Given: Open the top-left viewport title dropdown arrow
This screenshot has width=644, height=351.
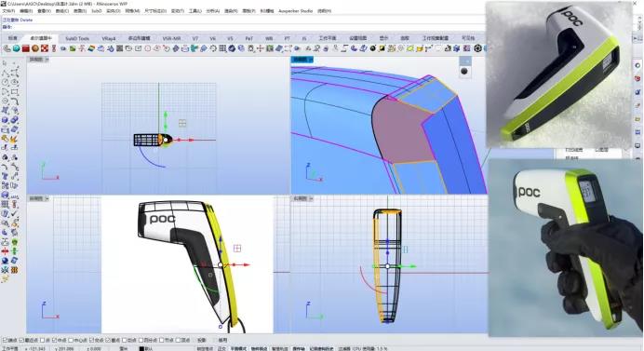Looking at the screenshot, I should click(47, 60).
